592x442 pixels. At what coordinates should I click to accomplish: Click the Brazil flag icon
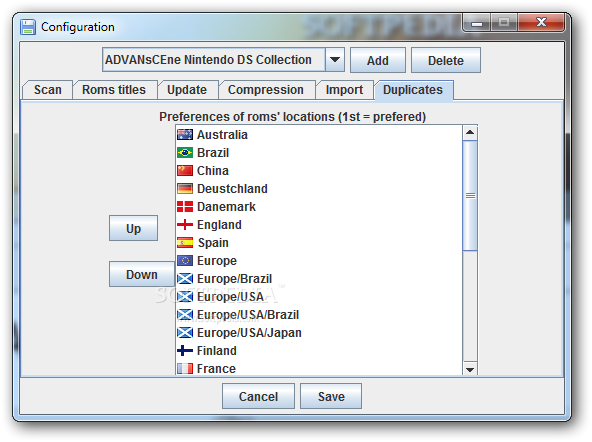tap(185, 153)
